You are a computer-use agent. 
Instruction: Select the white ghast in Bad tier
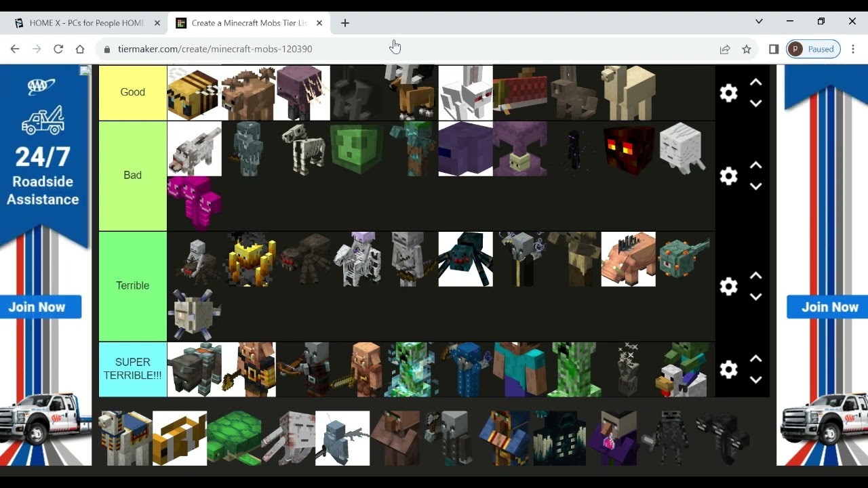682,149
